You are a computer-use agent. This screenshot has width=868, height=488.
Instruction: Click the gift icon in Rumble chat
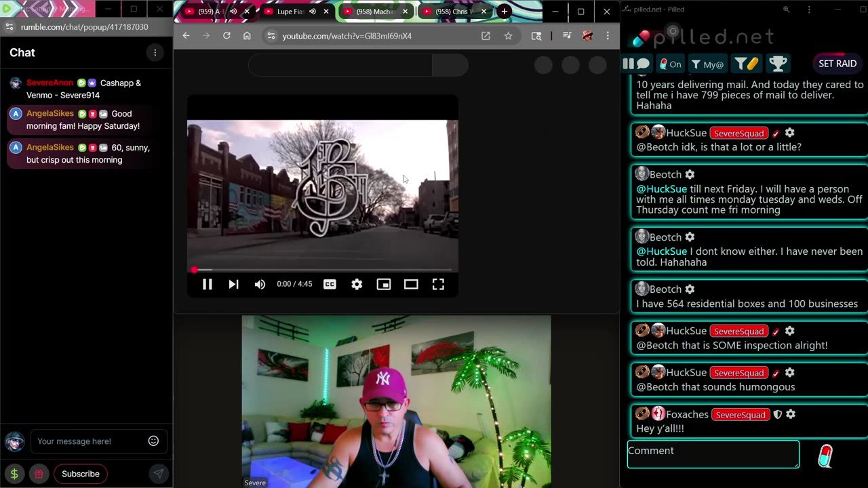tap(39, 474)
